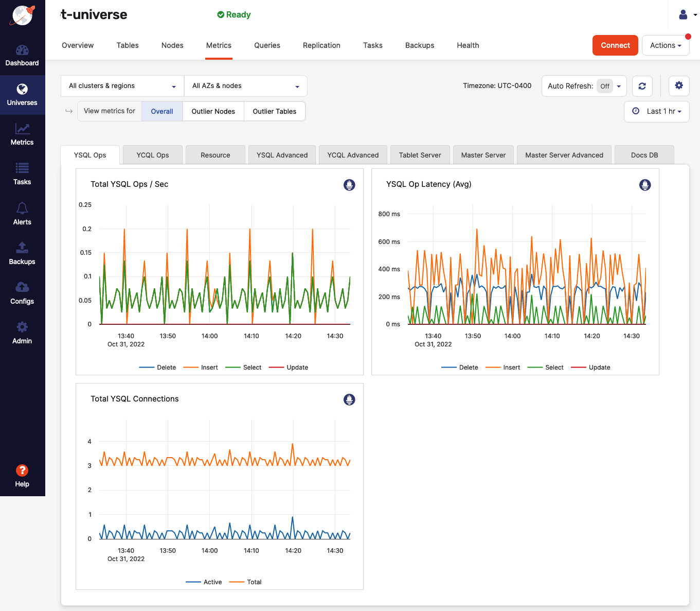This screenshot has width=700, height=611.
Task: Refresh the metrics with the refresh icon
Action: (642, 86)
